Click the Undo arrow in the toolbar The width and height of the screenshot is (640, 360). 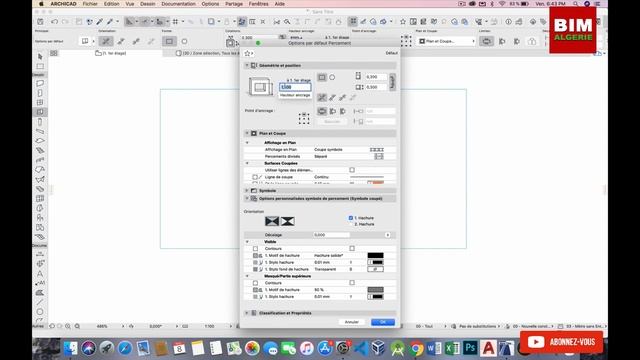point(55,22)
